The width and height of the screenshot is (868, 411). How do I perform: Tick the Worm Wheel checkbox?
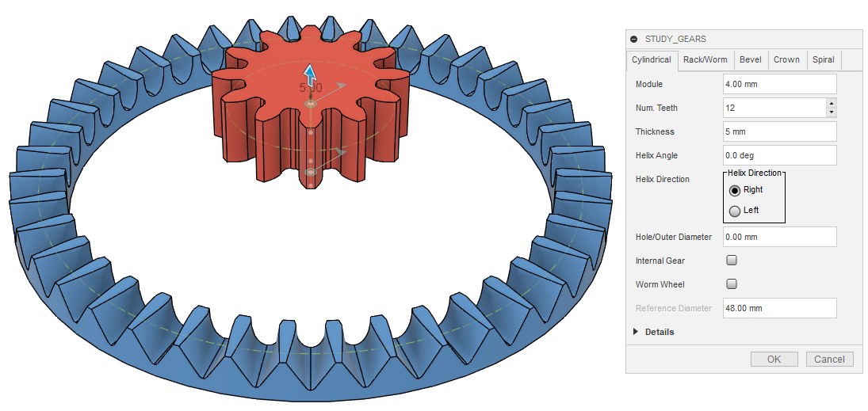coord(732,284)
